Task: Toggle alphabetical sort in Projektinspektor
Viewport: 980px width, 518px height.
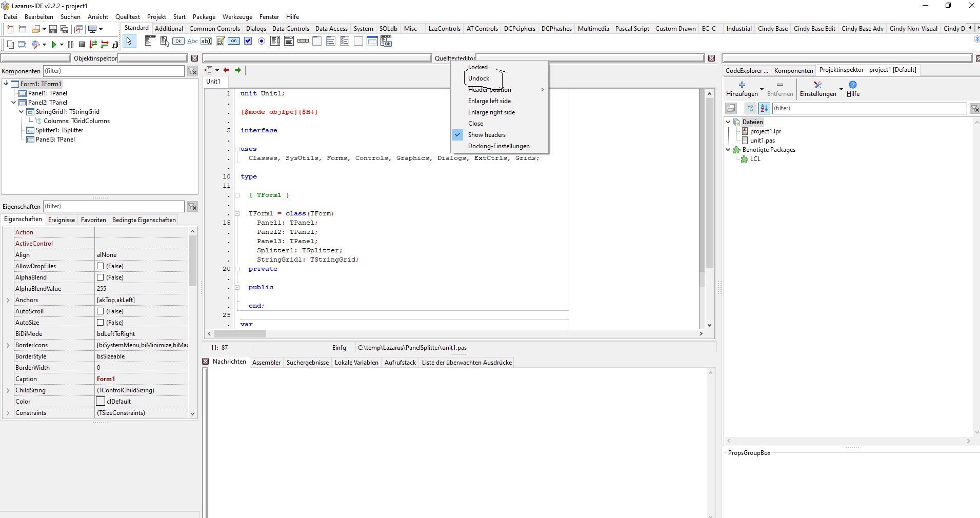Action: pos(764,108)
